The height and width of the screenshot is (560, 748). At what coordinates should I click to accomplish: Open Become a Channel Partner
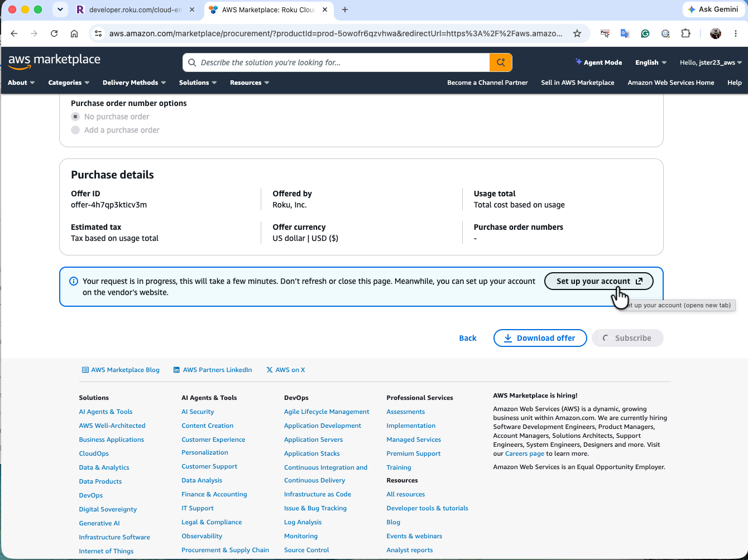487,83
